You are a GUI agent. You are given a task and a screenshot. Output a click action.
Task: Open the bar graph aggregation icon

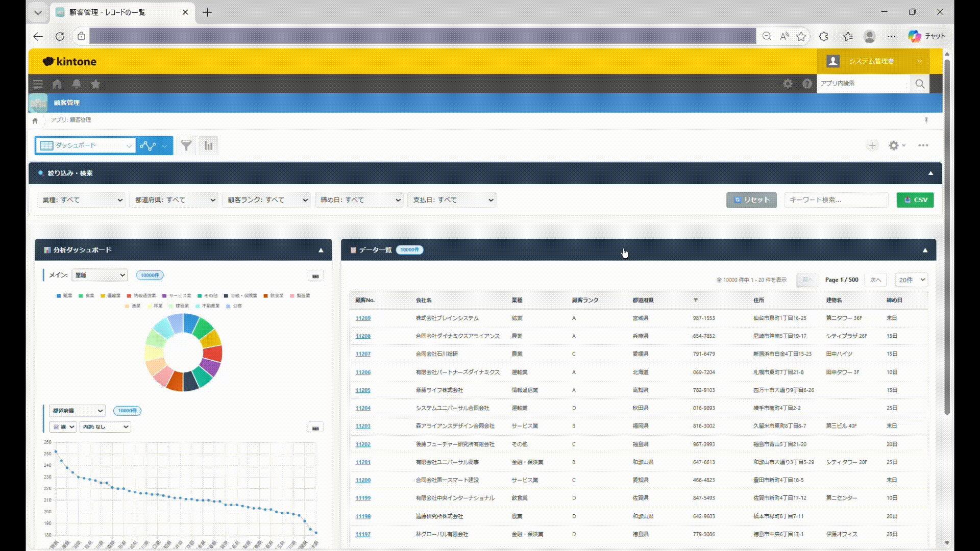208,145
